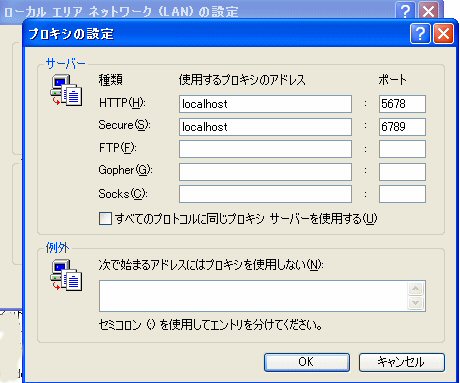
Task: Click the Secure(S): label
Action: pyautogui.click(x=124, y=125)
